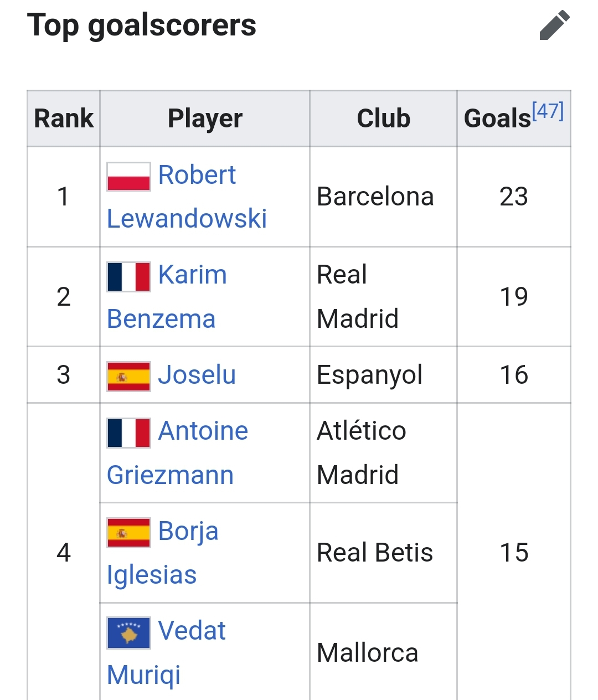Screen dimensions: 598x700
Task: Tap Kosovo flag beside Vedat Muriqi
Action: pyautogui.click(x=128, y=632)
